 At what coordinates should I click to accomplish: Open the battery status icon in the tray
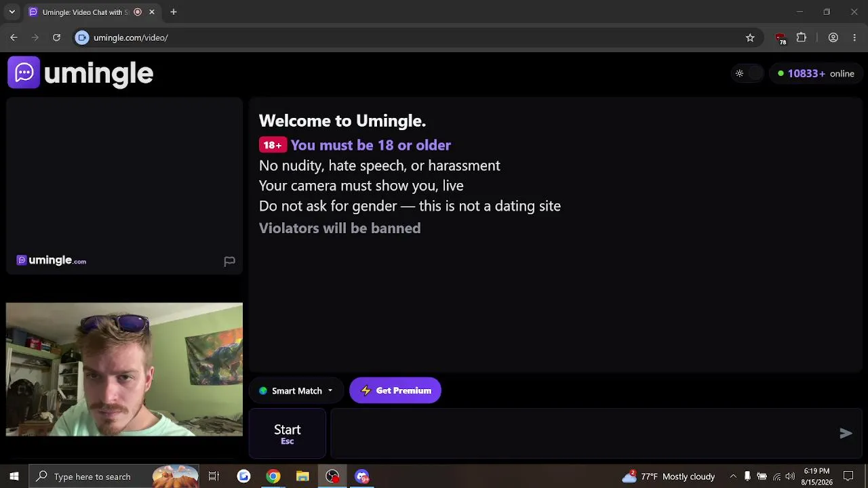tap(762, 476)
